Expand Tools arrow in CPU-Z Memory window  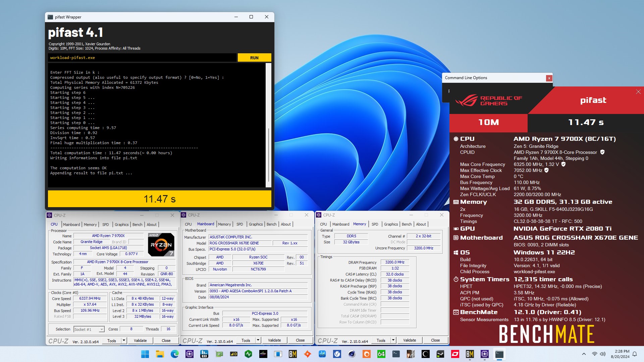393,340
